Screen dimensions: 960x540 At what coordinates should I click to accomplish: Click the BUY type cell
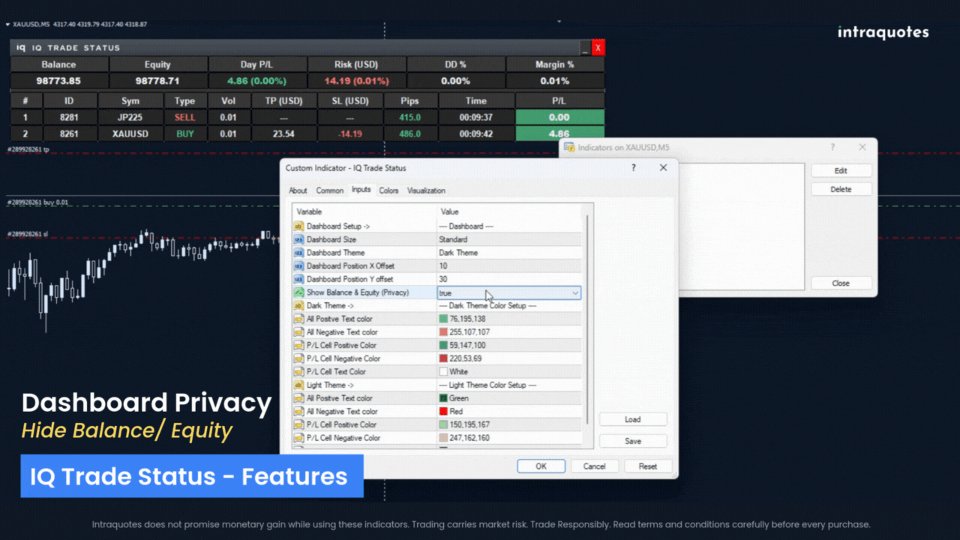[185, 133]
